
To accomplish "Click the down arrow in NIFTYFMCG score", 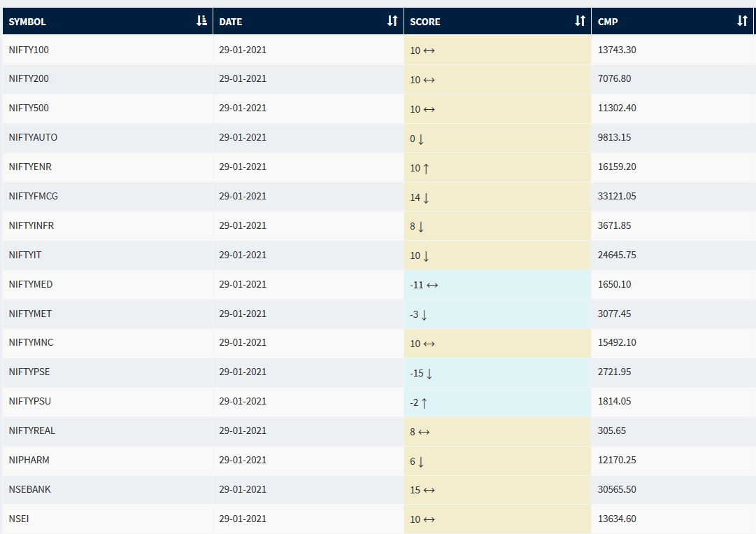I will pos(426,197).
